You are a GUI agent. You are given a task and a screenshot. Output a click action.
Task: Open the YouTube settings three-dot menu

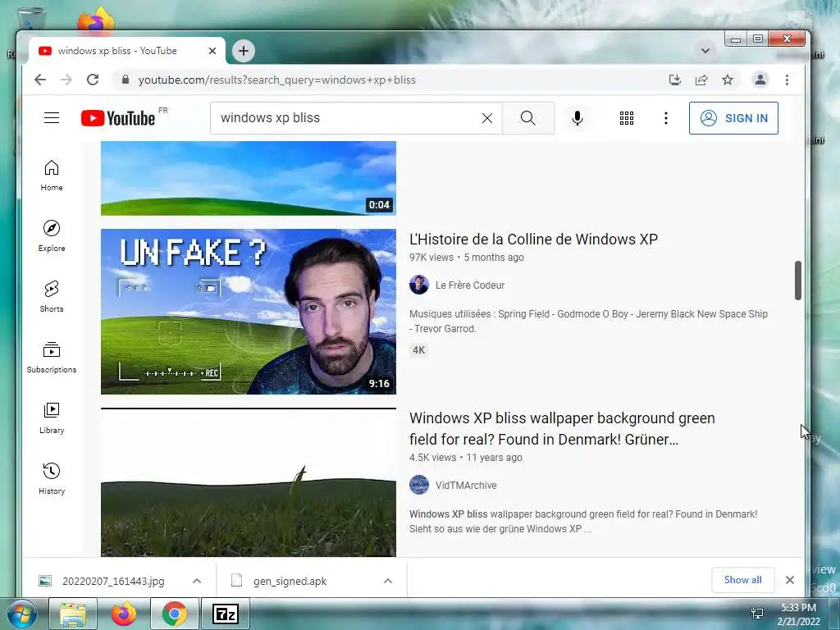(666, 118)
